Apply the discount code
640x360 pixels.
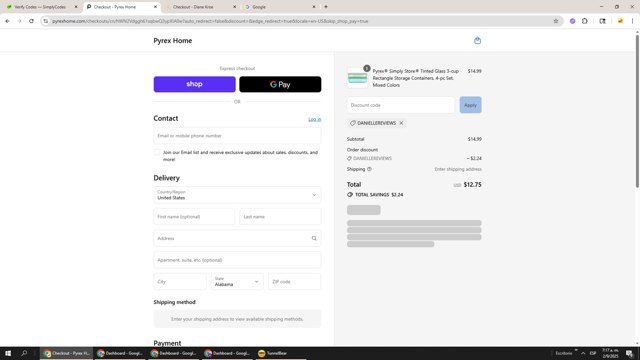pyautogui.click(x=470, y=105)
